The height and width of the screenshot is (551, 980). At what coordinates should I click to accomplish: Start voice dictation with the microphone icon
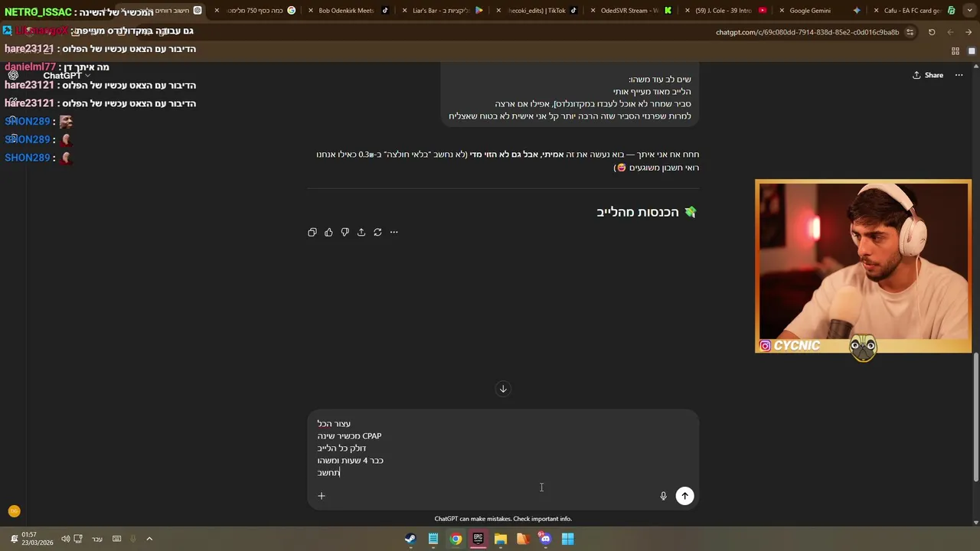663,496
